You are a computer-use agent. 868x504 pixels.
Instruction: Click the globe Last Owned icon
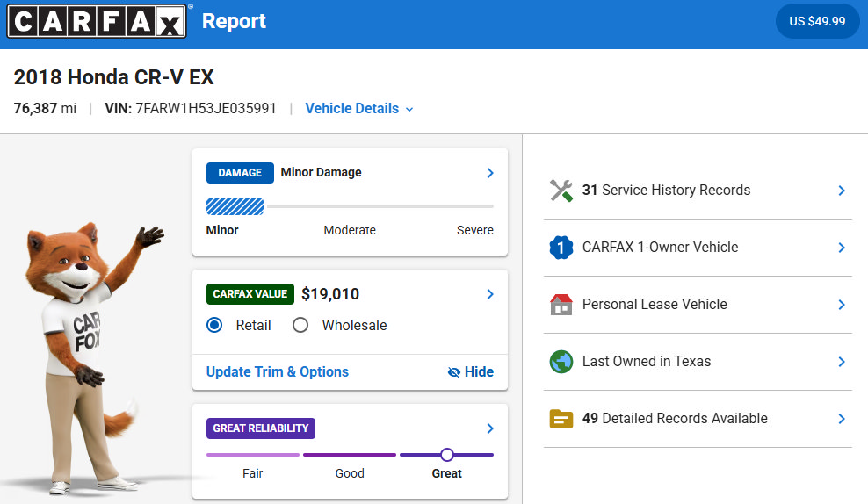click(561, 362)
